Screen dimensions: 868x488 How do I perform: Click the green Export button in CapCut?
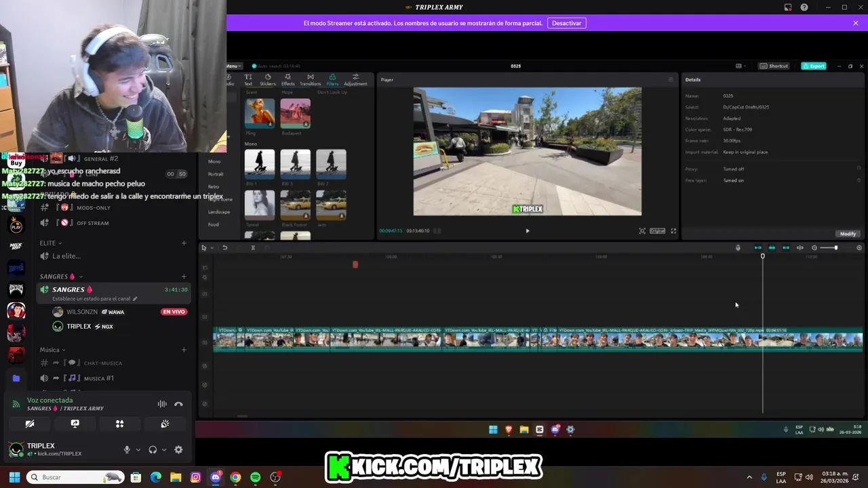814,66
